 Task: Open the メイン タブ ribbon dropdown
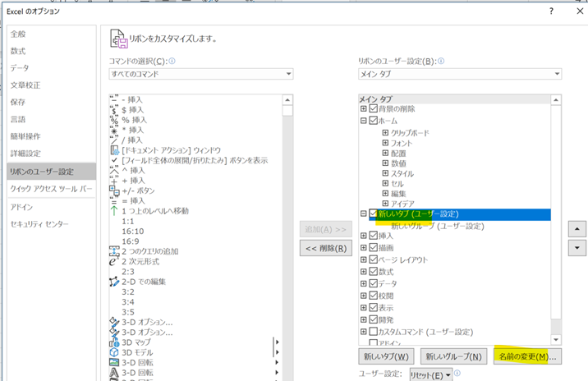pyautogui.click(x=460, y=74)
